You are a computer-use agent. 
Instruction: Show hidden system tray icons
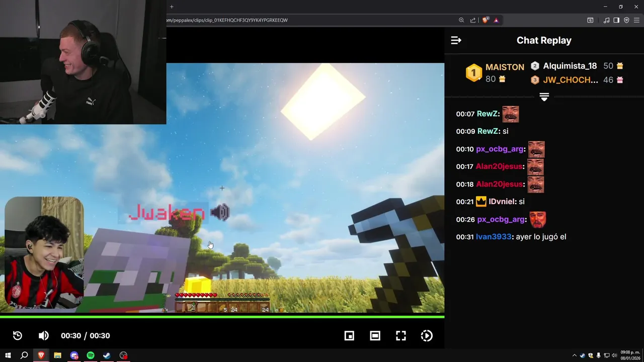pyautogui.click(x=575, y=355)
